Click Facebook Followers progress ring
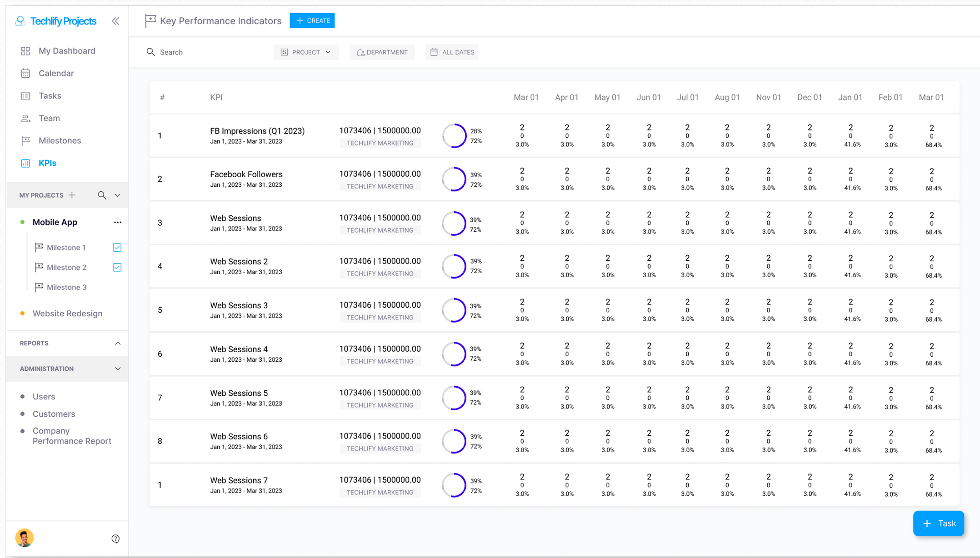This screenshot has width=980, height=558. point(454,179)
